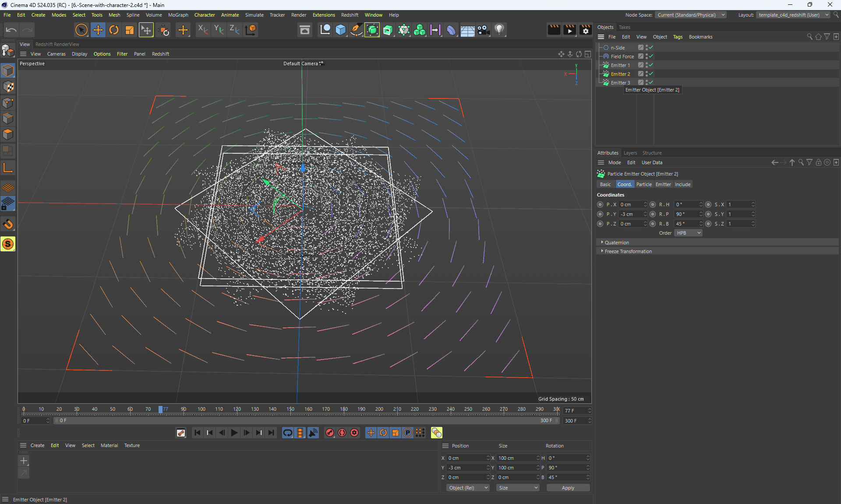
Task: Switch to the Emitter tab
Action: click(663, 184)
